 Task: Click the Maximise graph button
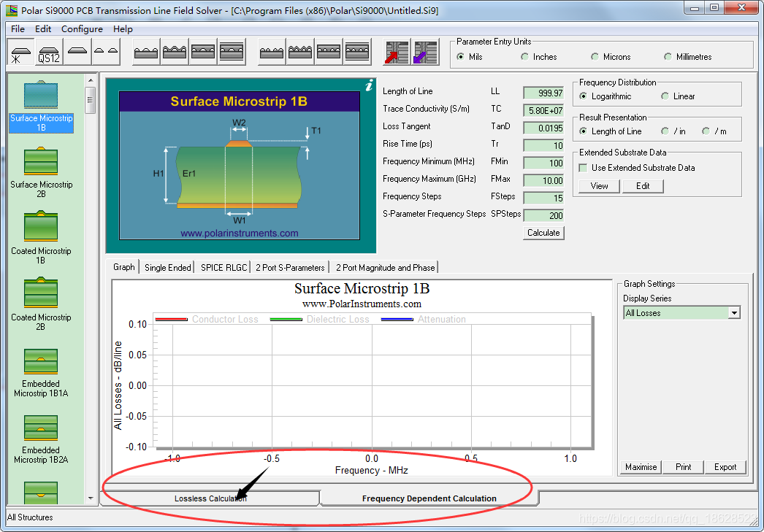[641, 467]
